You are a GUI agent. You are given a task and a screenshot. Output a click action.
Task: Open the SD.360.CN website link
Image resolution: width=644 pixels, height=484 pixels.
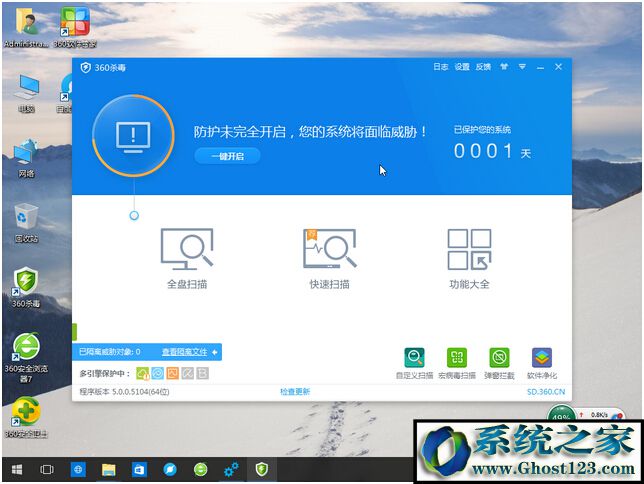tap(546, 392)
